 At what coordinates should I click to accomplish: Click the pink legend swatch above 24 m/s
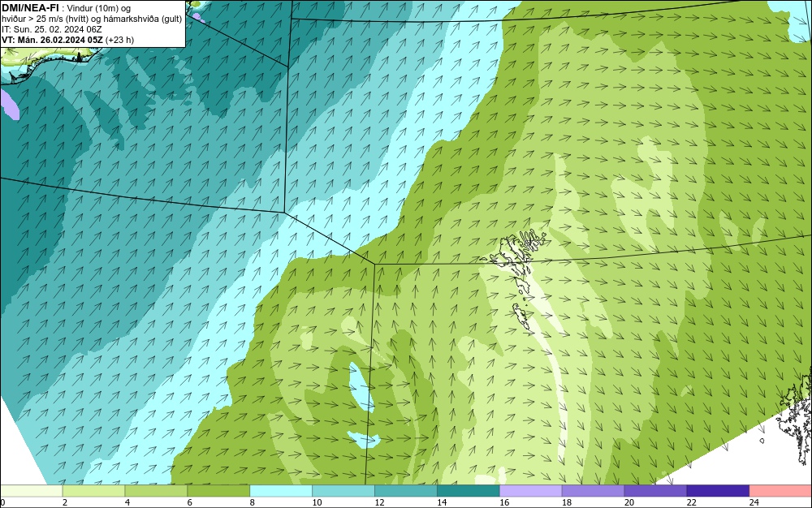coord(780,491)
